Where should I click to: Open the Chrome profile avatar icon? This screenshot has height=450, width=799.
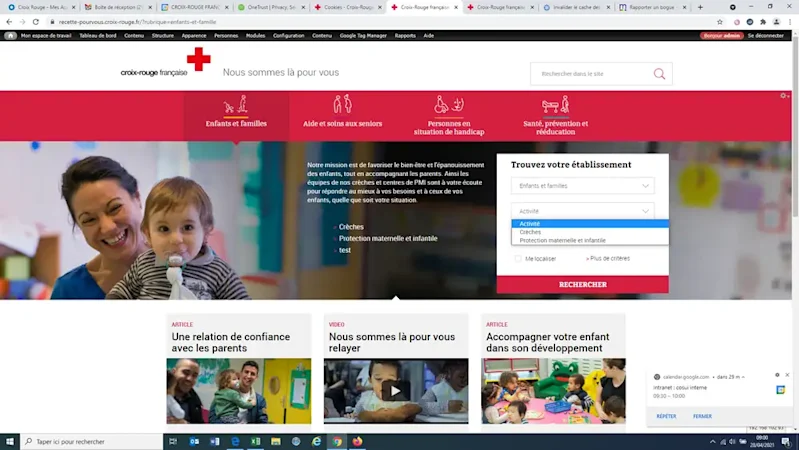click(x=776, y=22)
